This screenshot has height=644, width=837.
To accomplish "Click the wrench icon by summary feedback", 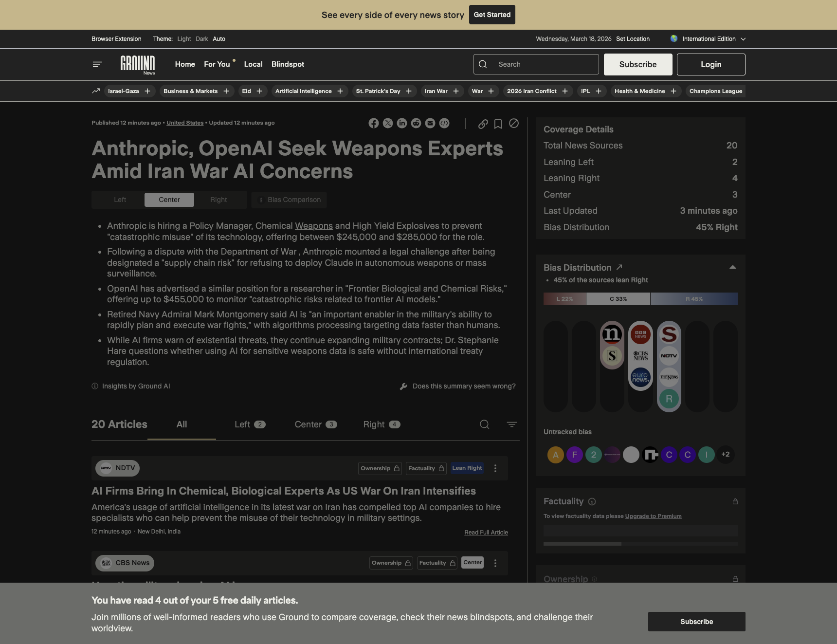I will [x=403, y=386].
